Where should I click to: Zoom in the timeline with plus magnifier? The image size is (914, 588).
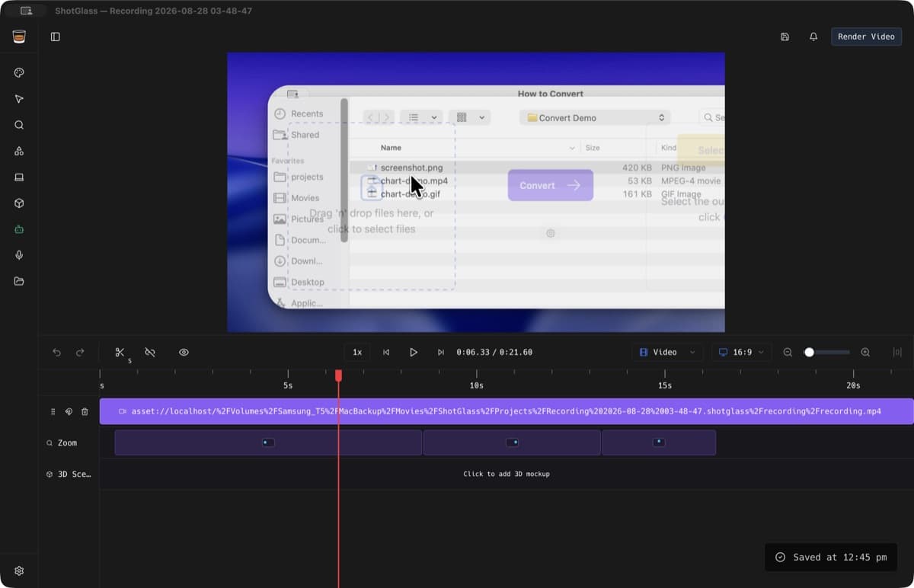point(865,353)
